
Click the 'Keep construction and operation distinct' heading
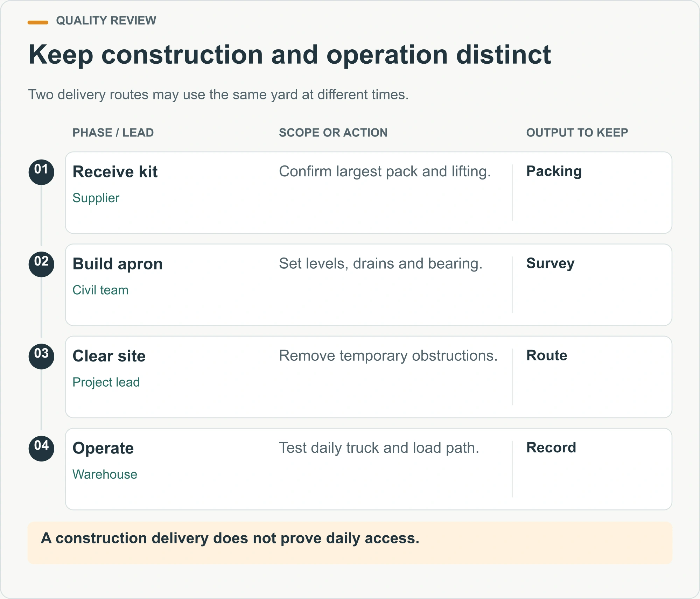(x=290, y=55)
